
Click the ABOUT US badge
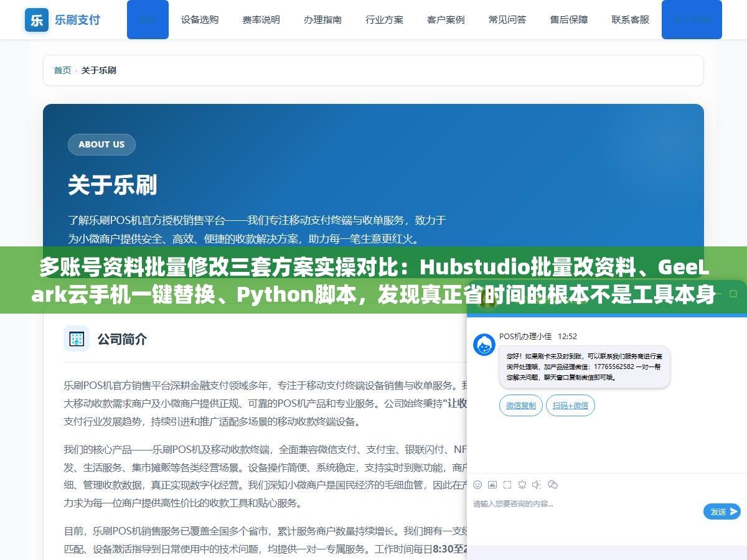point(101,144)
